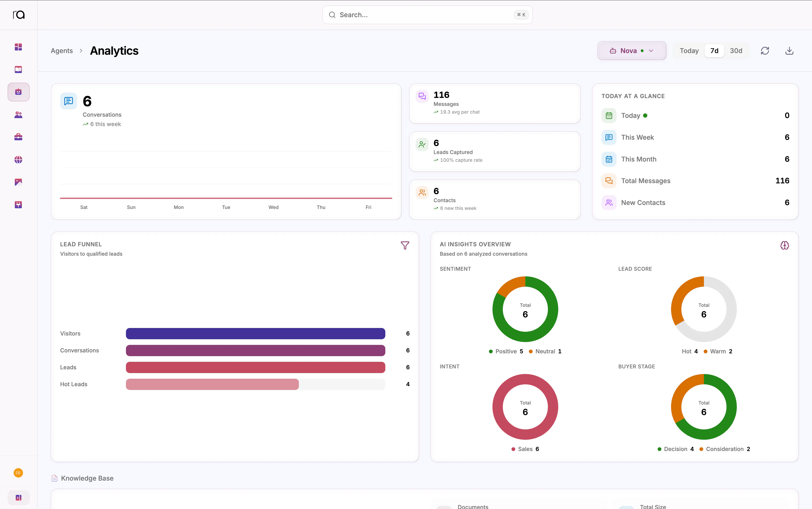Screen dimensions: 812x509
Task: Click the ra logo in the sidebar
Action: (x=19, y=15)
